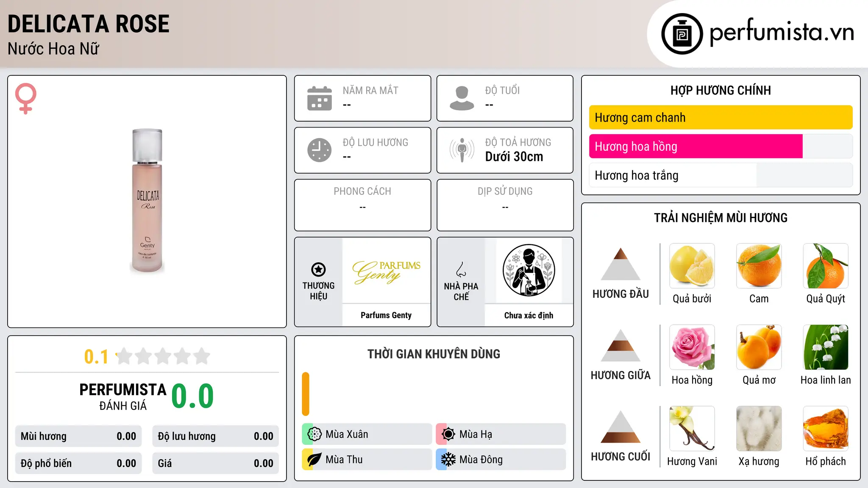Click the Nước Hoa Nữ subtitle

pyautogui.click(x=53, y=49)
